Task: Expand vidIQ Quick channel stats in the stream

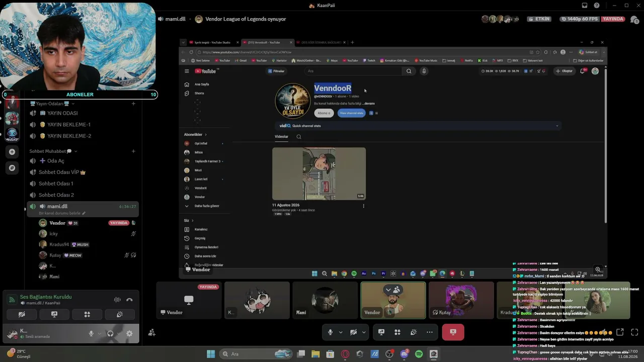Action: click(x=557, y=126)
